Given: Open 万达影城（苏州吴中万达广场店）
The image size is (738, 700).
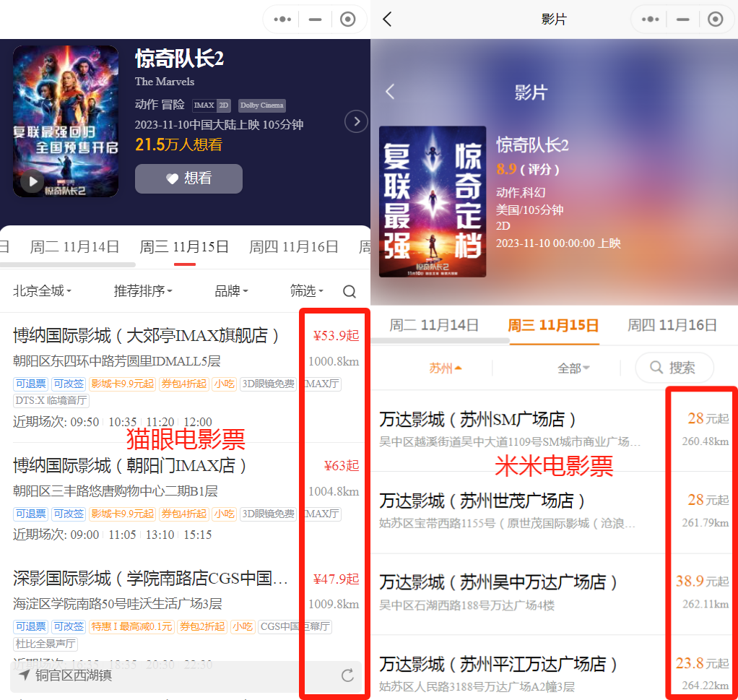Looking at the screenshot, I should click(498, 582).
